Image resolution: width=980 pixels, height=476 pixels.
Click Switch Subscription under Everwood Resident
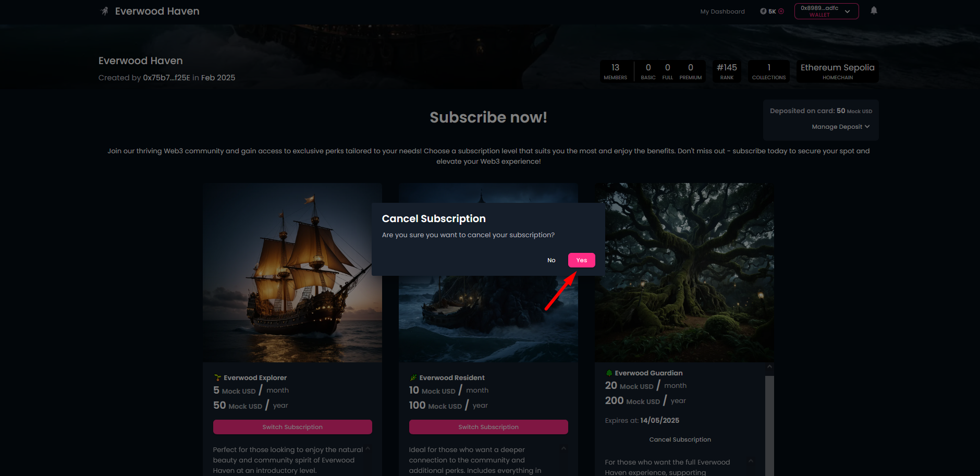point(488,427)
